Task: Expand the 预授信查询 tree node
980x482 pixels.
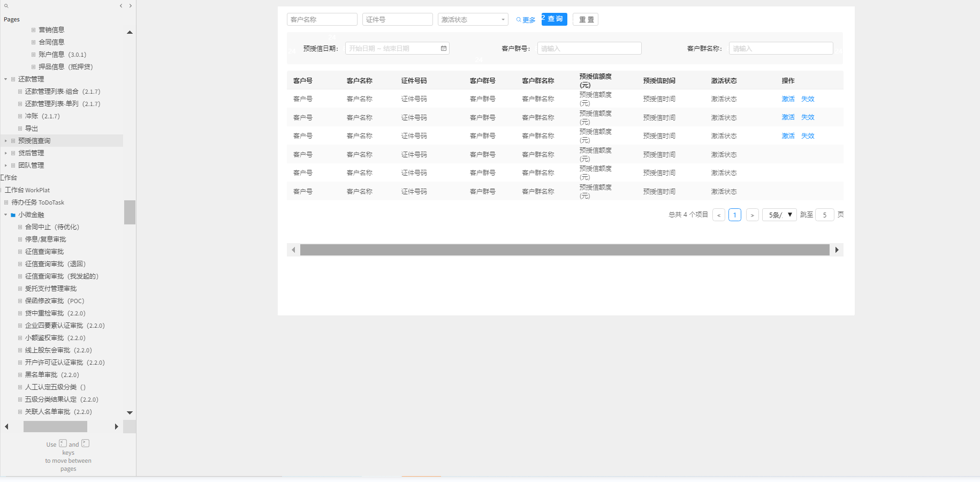Action: 6,141
